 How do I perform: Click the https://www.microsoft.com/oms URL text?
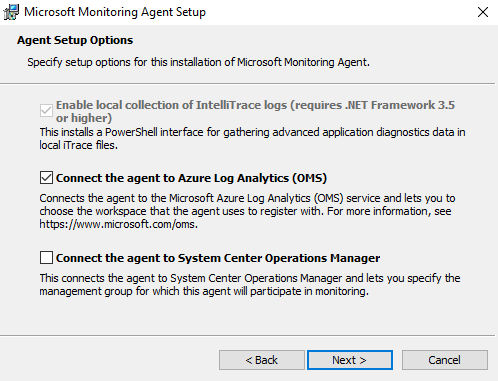pos(118,224)
